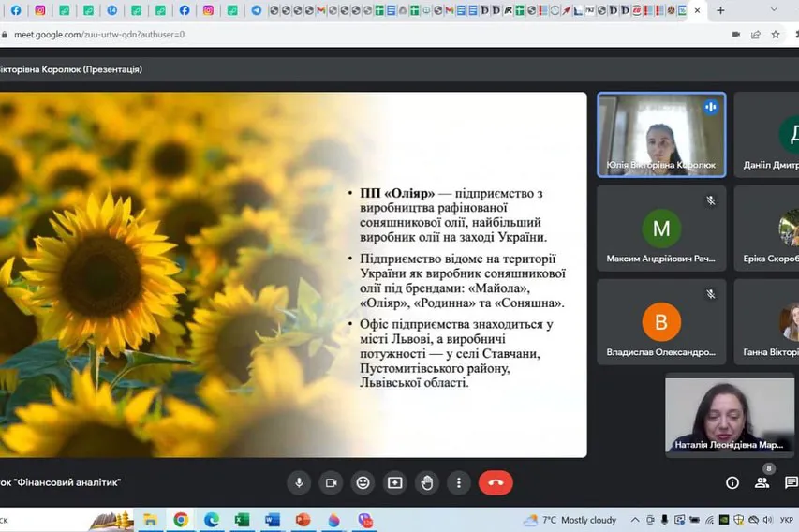Click the meet.google.com address bar
This screenshot has height=532, width=799.
tap(99, 35)
